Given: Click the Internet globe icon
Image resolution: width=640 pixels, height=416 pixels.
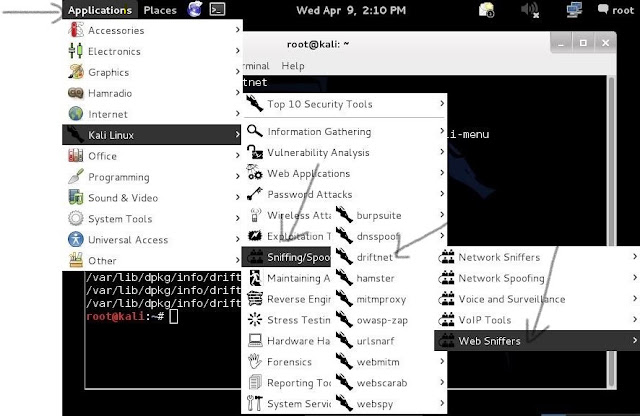Looking at the screenshot, I should pos(76,114).
